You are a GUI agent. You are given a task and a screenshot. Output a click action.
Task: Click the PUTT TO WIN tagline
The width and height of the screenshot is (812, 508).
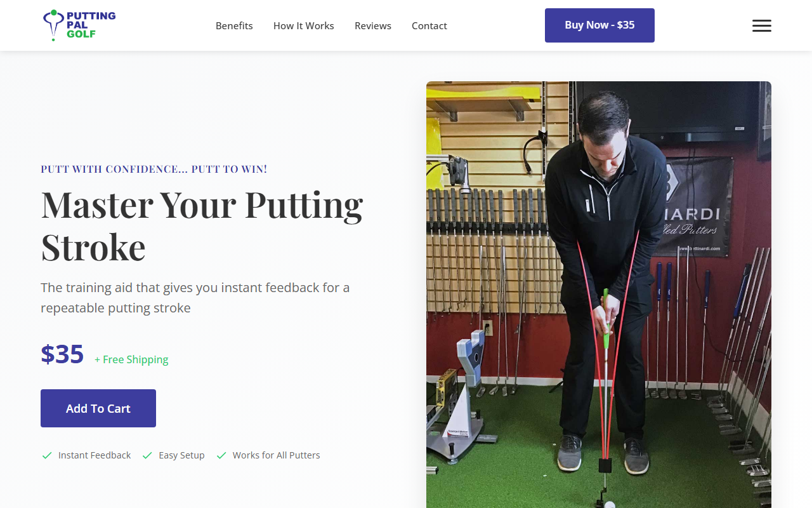tap(154, 169)
